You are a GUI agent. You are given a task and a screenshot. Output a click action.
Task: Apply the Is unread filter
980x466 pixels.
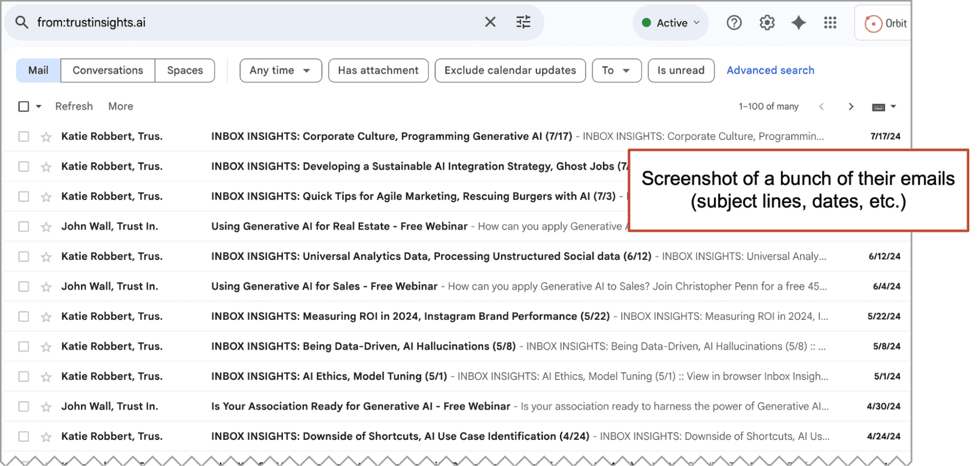click(681, 71)
